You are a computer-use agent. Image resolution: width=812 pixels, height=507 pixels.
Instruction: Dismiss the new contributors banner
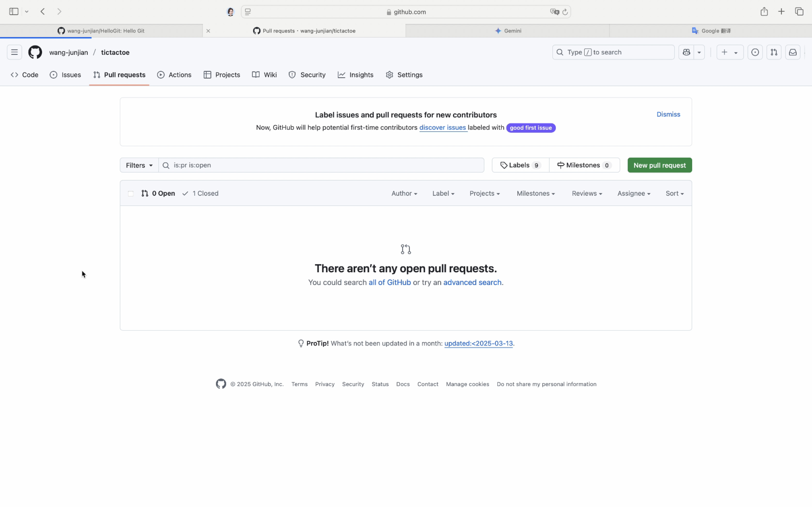tap(668, 114)
